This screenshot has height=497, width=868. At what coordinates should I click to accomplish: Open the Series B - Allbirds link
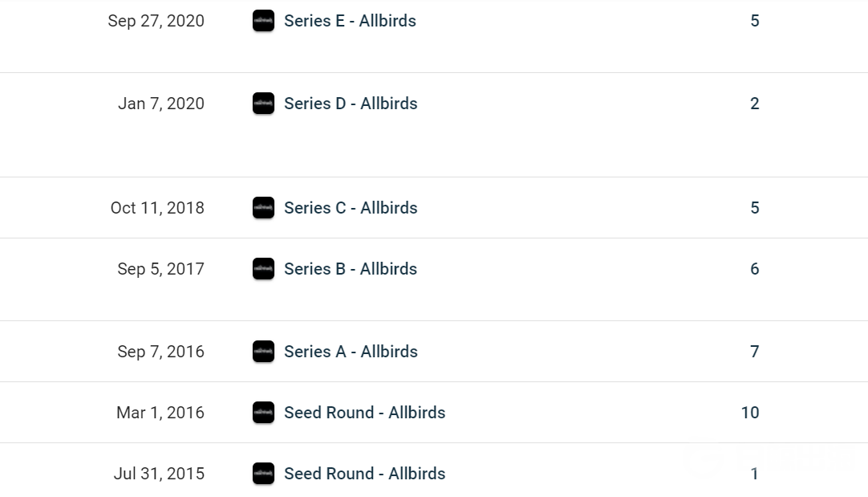click(351, 269)
